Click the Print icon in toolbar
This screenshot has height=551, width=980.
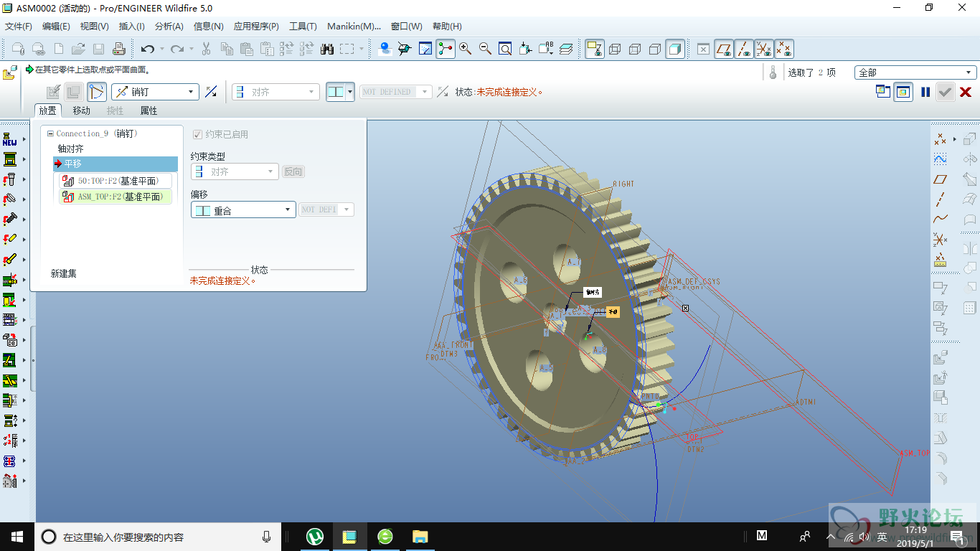click(x=118, y=49)
